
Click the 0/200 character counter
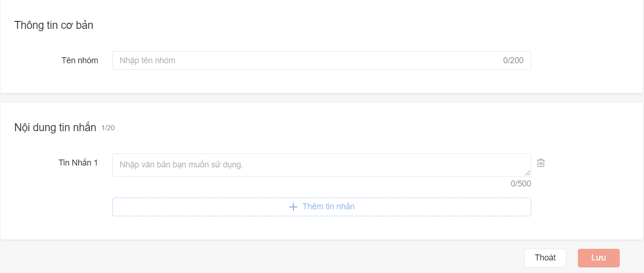coord(513,60)
